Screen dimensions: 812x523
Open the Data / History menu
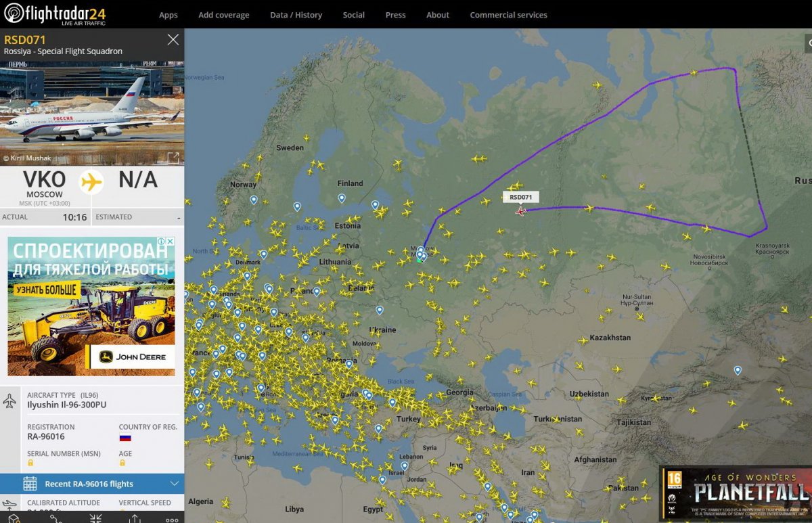(296, 15)
